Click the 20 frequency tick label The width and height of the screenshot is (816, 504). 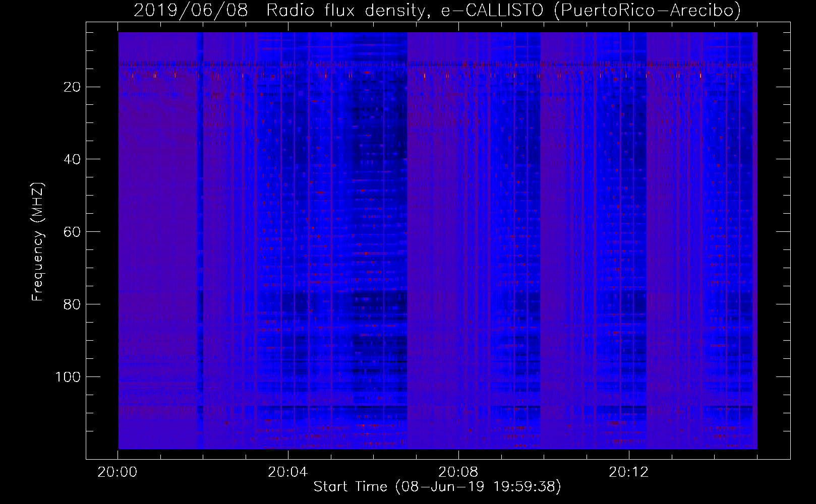coord(72,87)
